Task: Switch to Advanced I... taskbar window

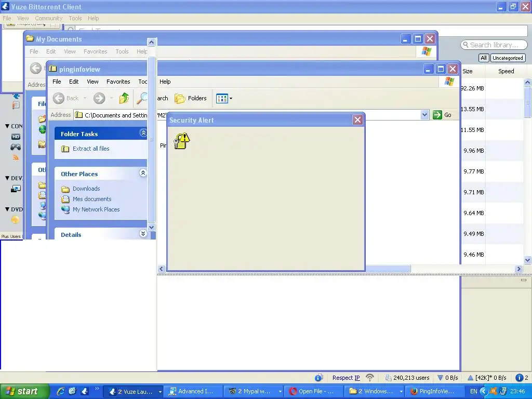Action: click(194, 392)
